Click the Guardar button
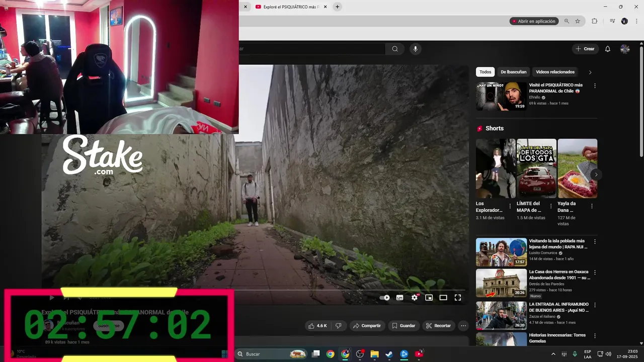Screen dimensions: 644x362 tap(404, 326)
